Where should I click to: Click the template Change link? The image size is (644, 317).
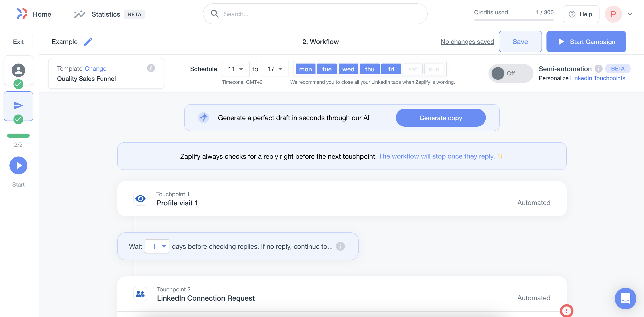click(95, 68)
